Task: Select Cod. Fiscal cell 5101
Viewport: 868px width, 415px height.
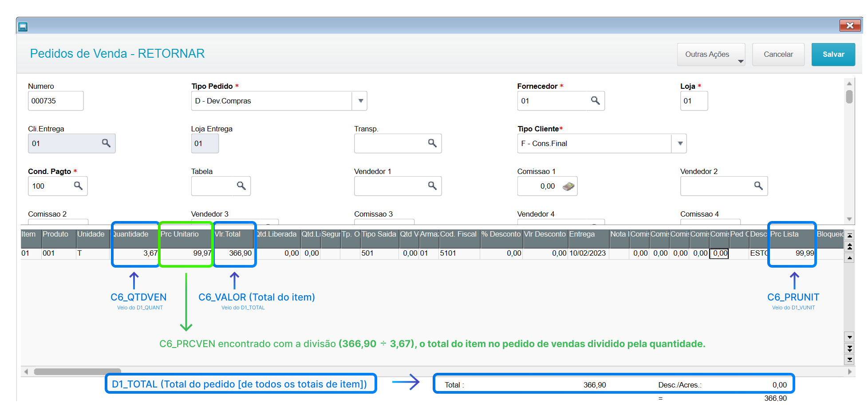Action: (459, 253)
